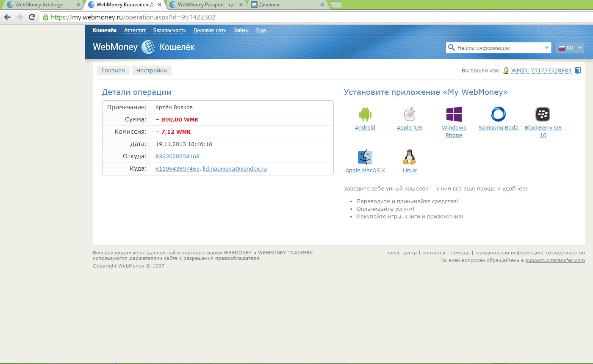Close the WebMoney Arbitrage tab
Screen dimensions: 593x364
click(x=78, y=5)
